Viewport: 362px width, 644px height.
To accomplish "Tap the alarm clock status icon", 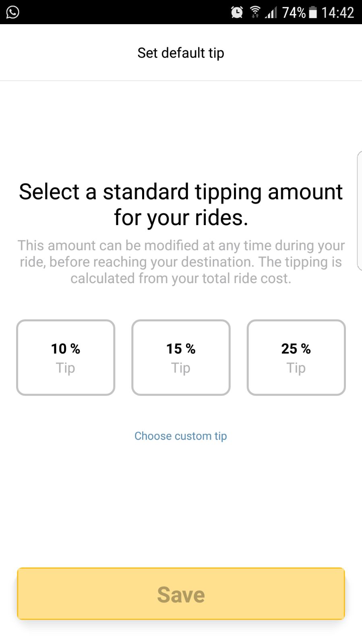I will click(237, 12).
